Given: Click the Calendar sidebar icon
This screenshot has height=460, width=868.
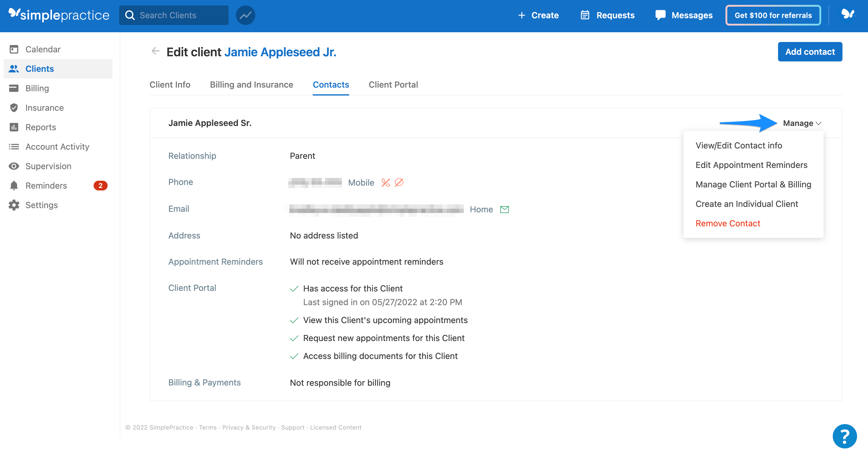Looking at the screenshot, I should coord(14,49).
